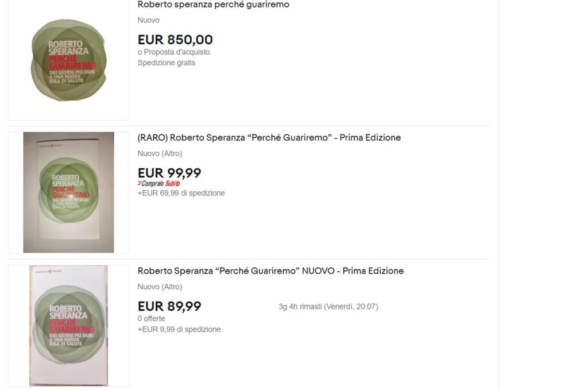Select "o Proposta d'acquisto" text
Screen dimensions: 588x390
(x=173, y=52)
